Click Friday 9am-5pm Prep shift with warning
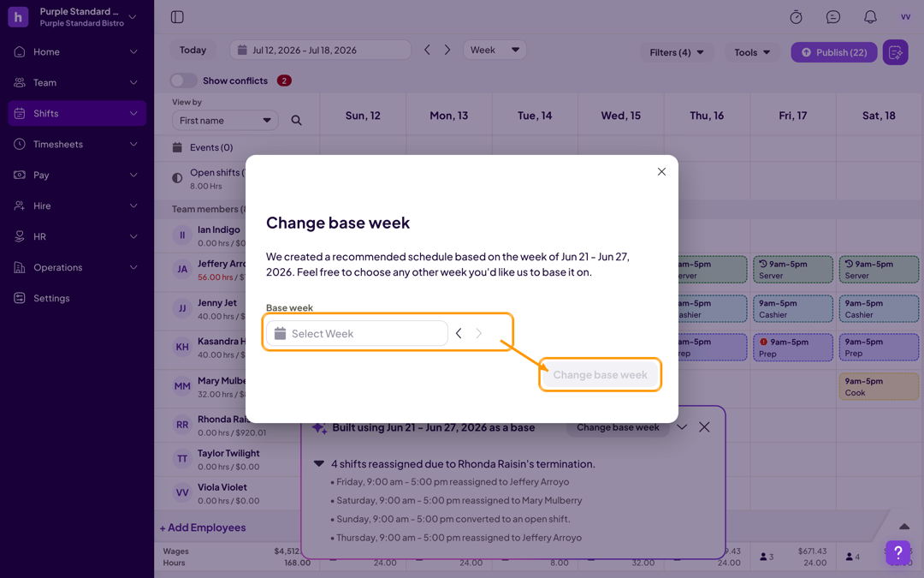 tap(792, 348)
